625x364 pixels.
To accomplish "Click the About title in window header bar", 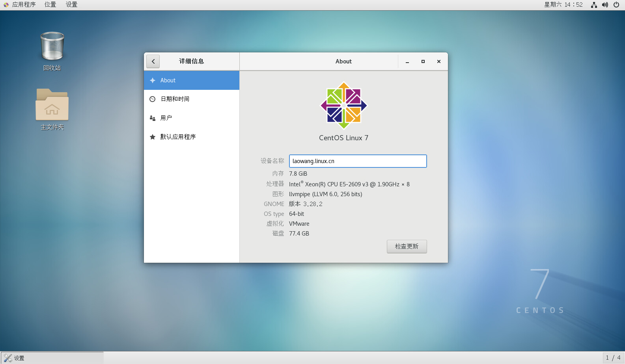I will 343,61.
